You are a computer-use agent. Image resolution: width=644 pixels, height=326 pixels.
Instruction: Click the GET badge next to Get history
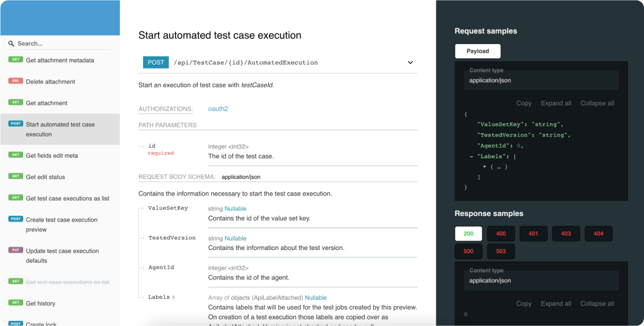coord(15,303)
